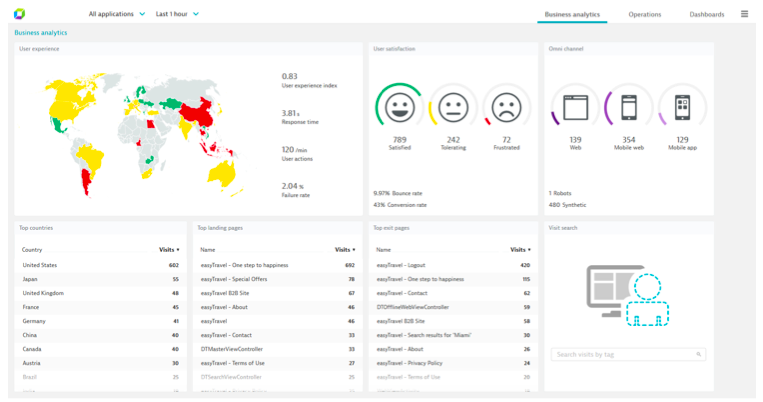Click the Tolerating neutral face icon
Image resolution: width=763 pixels, height=402 pixels.
[x=453, y=108]
